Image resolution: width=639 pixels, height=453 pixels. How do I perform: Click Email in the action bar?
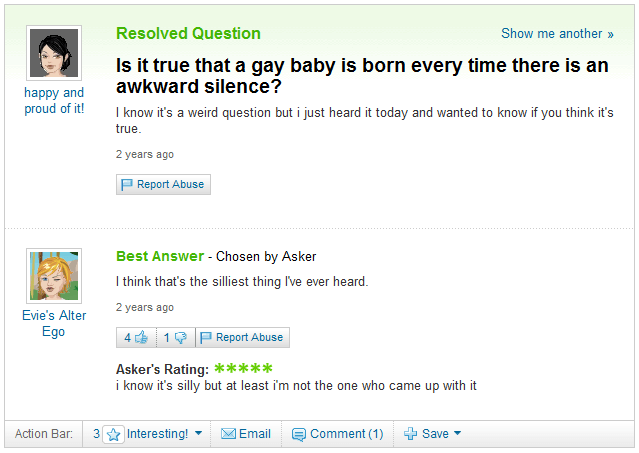point(254,434)
